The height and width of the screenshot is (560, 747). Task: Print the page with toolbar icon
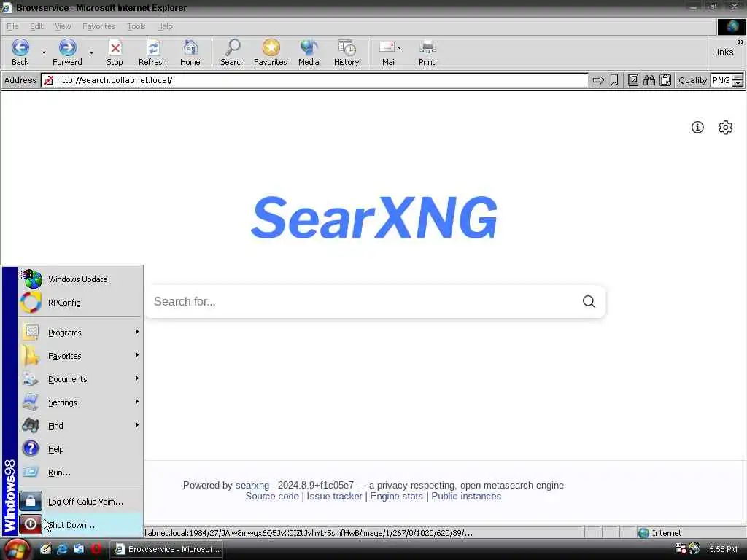tap(427, 52)
